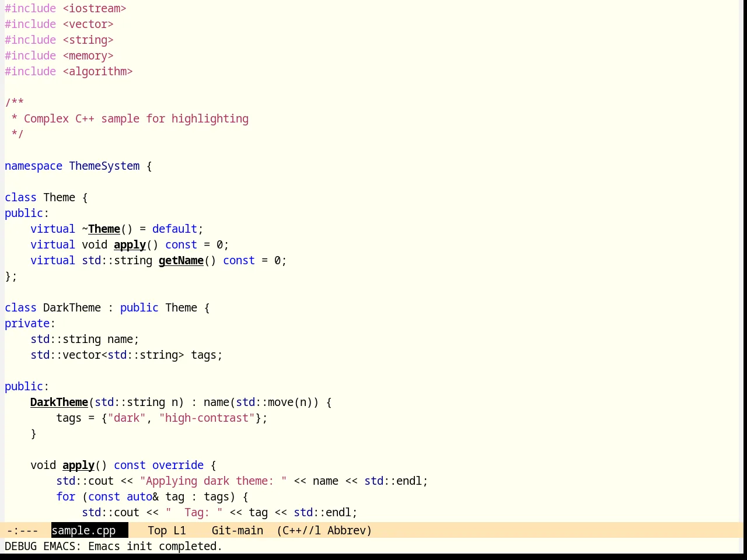Screen dimensions: 747x560
Task: Click on '<string>' include header
Action: tap(88, 40)
